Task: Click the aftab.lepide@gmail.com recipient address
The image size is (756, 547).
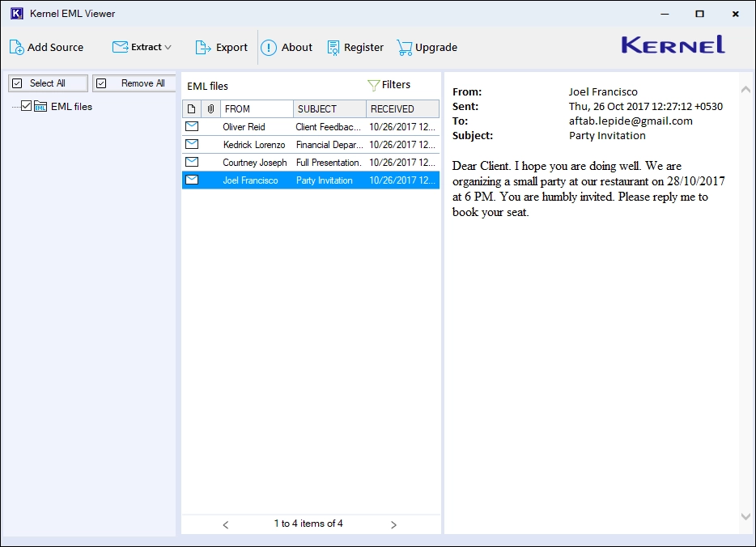Action: point(631,121)
